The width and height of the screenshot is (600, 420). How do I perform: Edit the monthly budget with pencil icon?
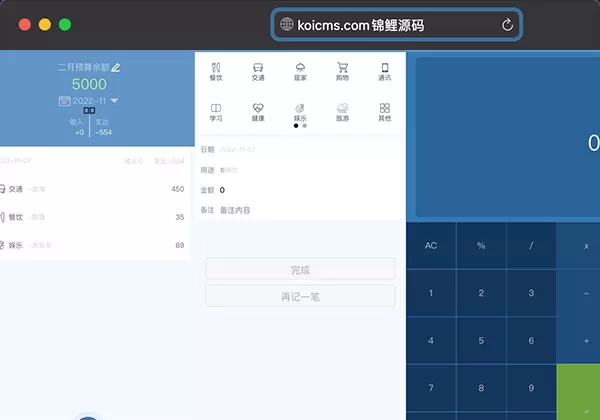tap(116, 68)
